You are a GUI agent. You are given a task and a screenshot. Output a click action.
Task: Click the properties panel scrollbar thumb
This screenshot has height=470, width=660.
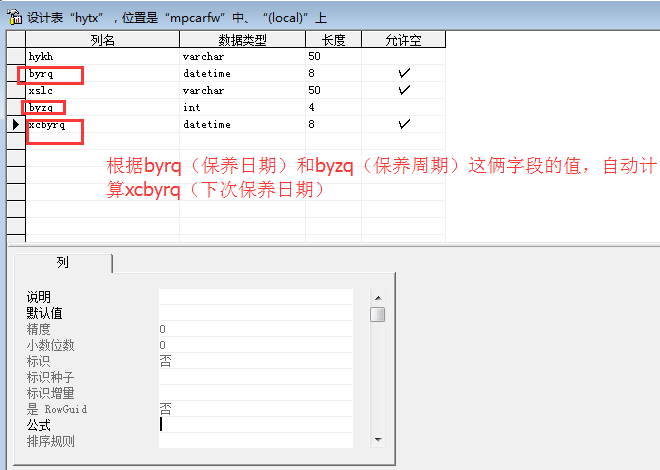coord(377,314)
